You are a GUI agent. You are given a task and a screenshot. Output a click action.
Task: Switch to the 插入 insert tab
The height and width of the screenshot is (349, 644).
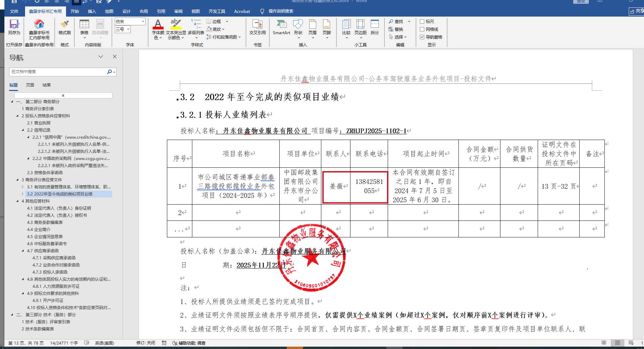(x=92, y=11)
